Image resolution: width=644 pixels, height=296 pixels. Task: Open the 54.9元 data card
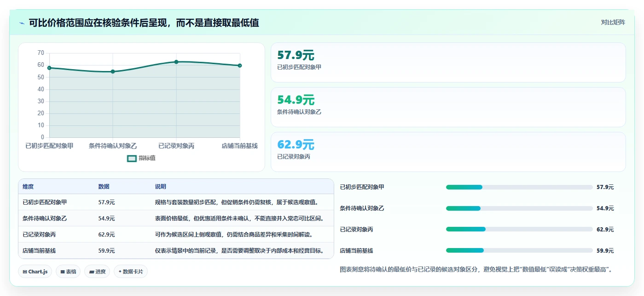tap(448, 107)
